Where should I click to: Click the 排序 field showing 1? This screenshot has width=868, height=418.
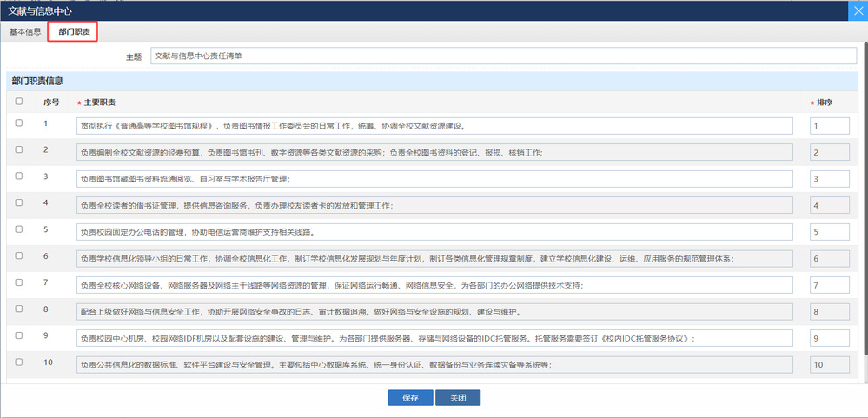coord(829,126)
